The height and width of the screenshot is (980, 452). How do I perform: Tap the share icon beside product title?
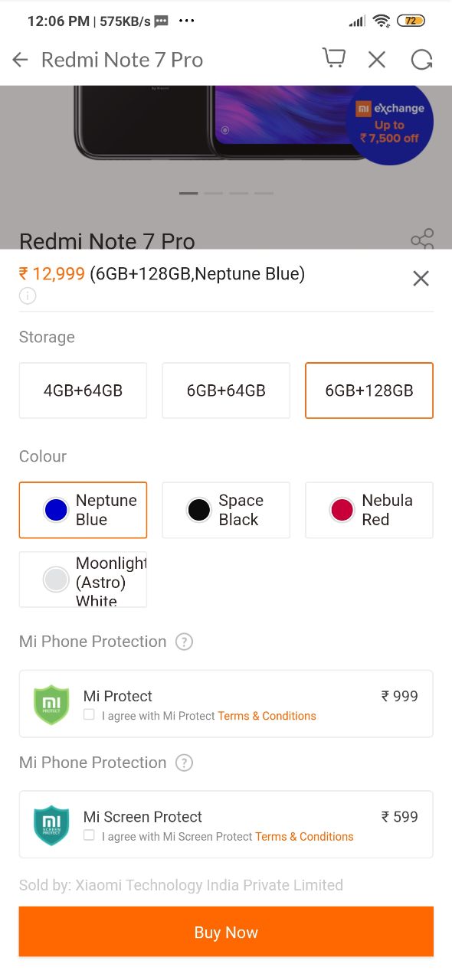tap(422, 239)
